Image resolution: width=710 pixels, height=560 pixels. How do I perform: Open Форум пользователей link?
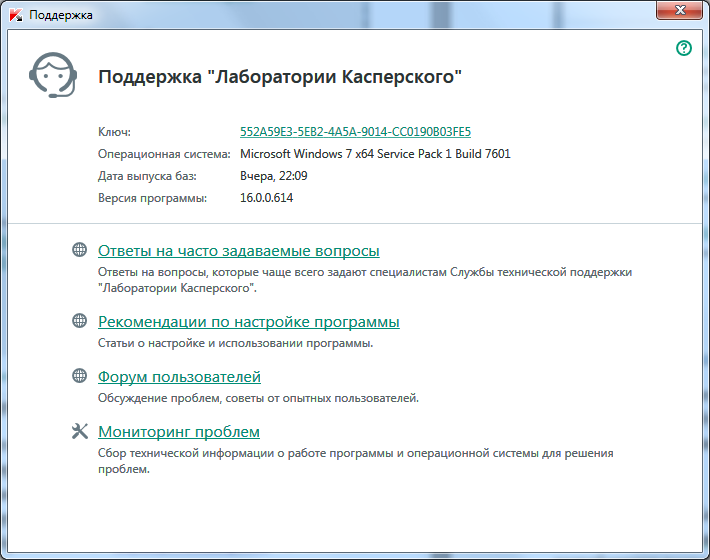(179, 377)
